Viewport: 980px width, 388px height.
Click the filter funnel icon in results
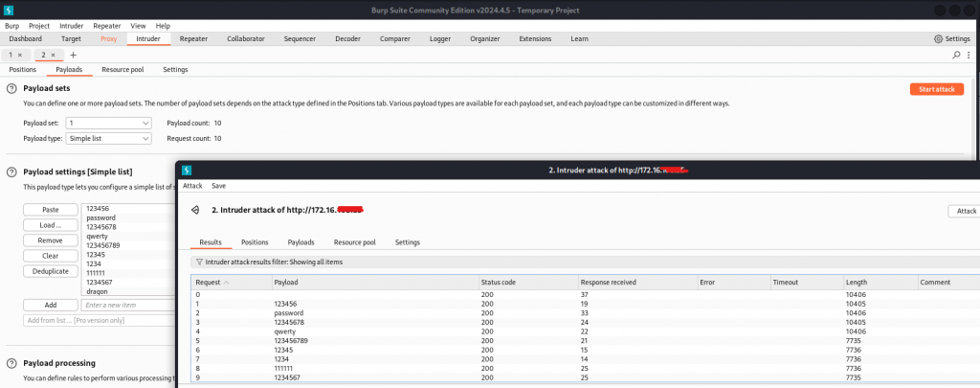[199, 262]
